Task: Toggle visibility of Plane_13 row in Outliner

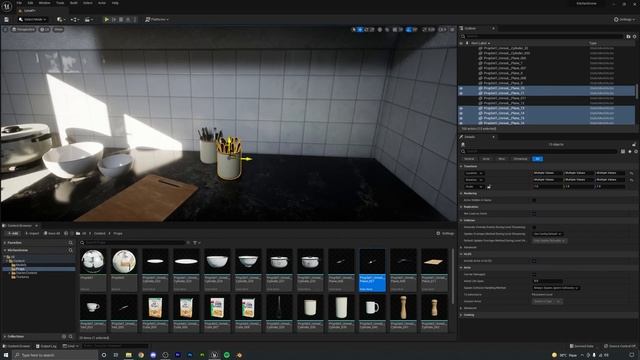Action: [461, 108]
